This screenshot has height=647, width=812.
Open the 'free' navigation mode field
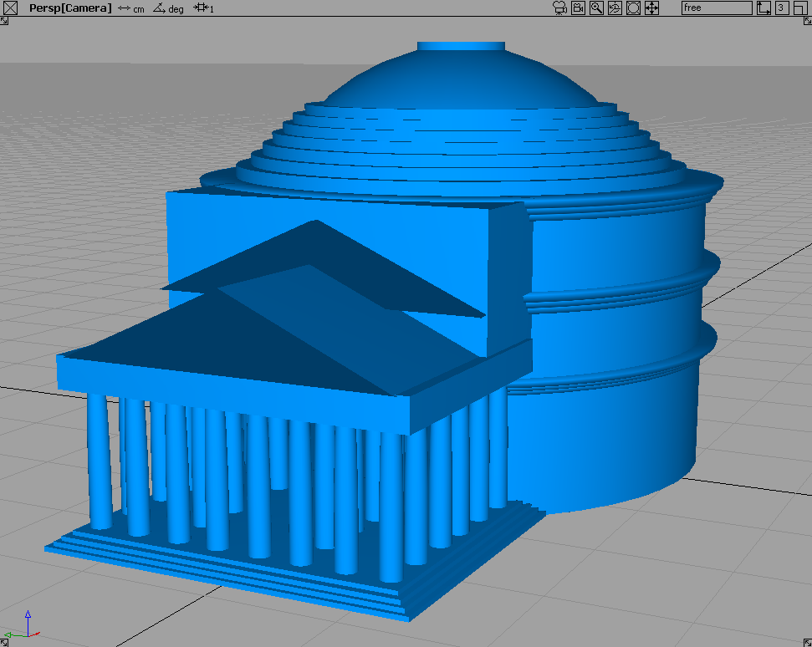point(716,8)
